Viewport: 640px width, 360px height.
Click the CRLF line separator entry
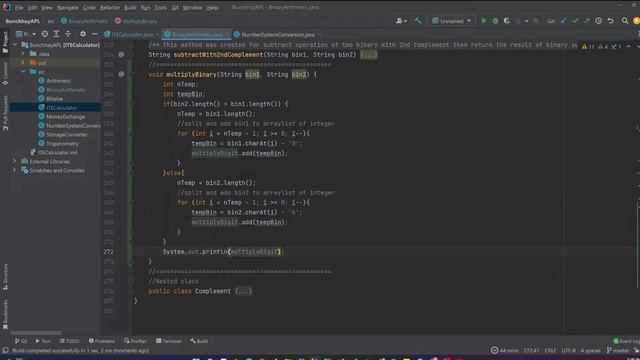click(x=550, y=350)
